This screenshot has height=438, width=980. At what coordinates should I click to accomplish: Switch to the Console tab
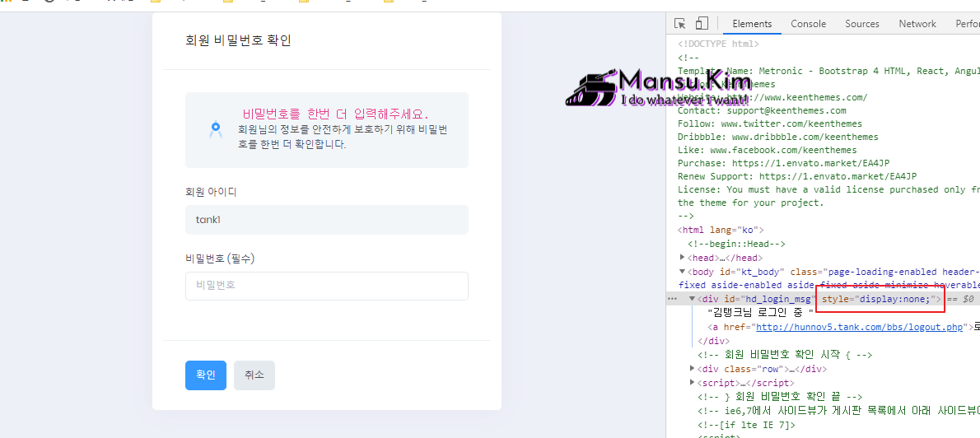coord(808,24)
